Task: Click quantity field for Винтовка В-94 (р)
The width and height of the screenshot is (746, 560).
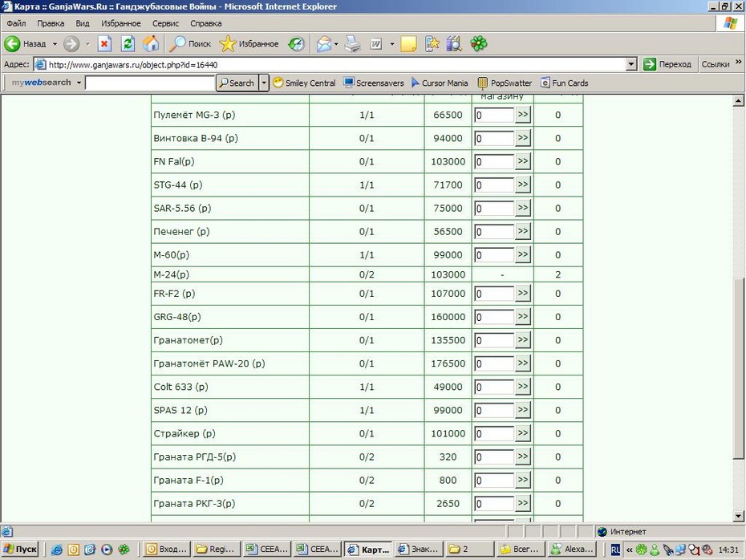Action: pyautogui.click(x=494, y=139)
